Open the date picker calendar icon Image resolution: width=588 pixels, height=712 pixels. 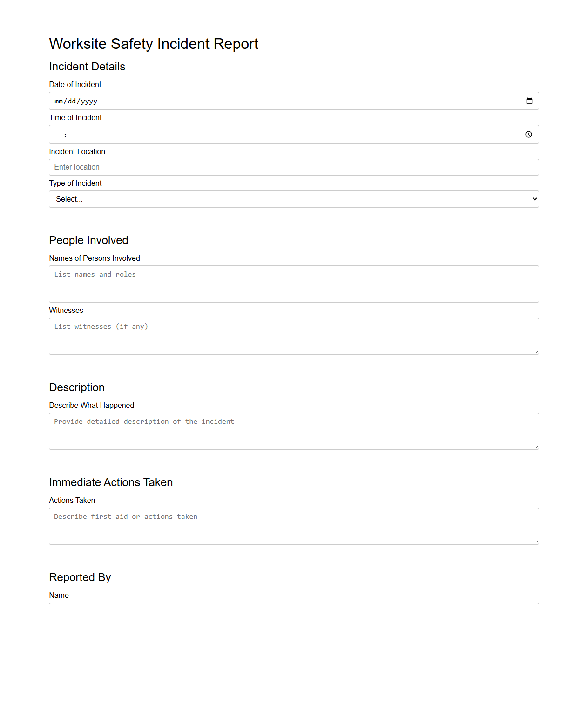coord(529,101)
